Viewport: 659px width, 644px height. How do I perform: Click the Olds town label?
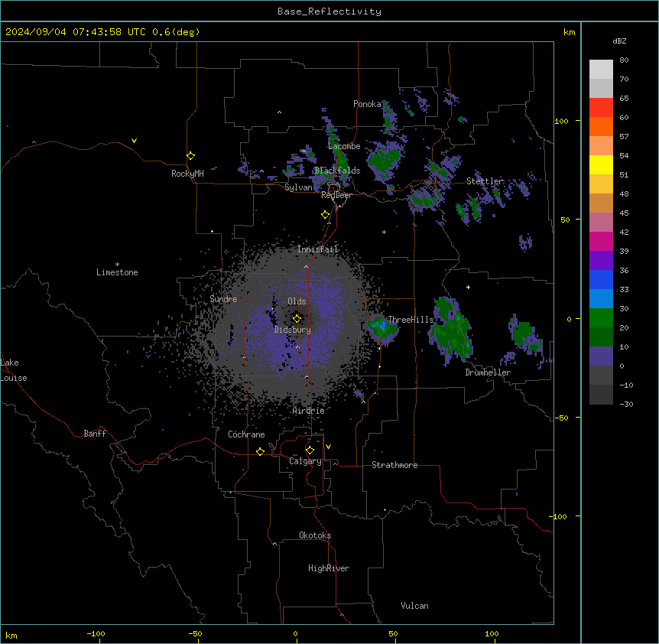[x=297, y=301]
